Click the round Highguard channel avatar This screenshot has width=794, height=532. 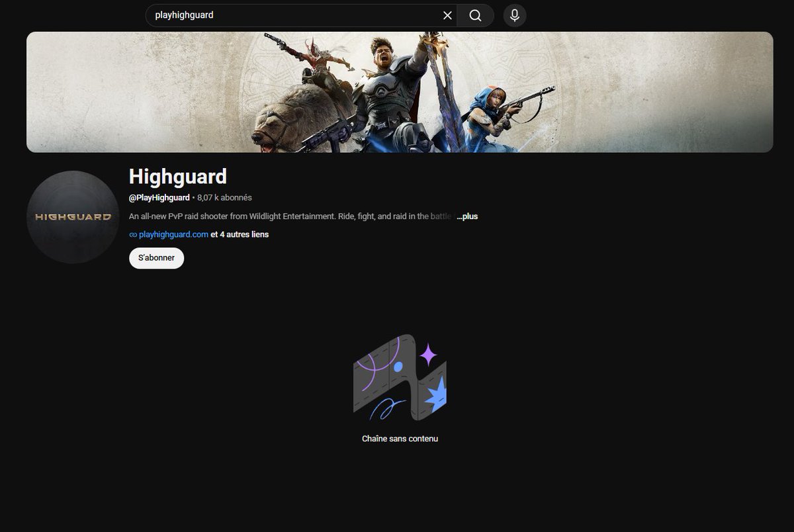(x=73, y=217)
